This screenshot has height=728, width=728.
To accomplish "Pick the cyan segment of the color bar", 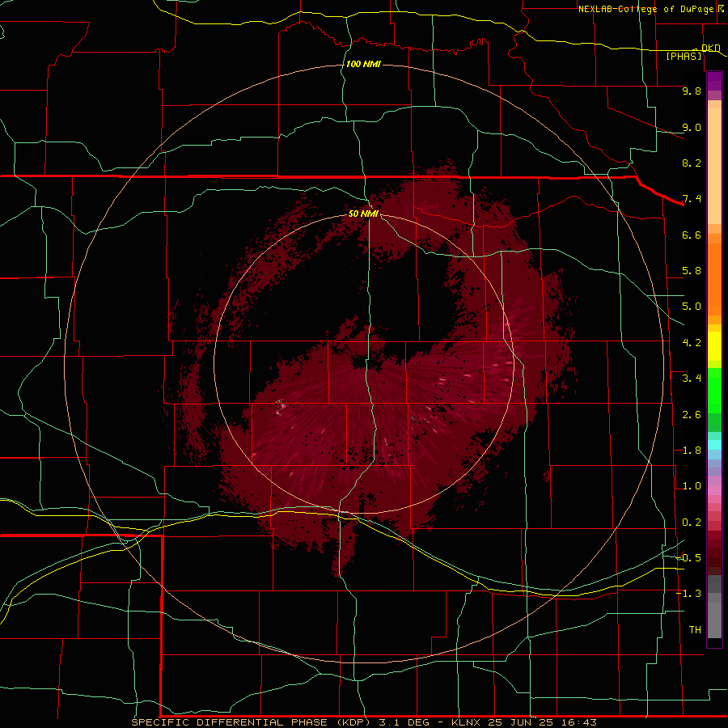I will pos(714,444).
